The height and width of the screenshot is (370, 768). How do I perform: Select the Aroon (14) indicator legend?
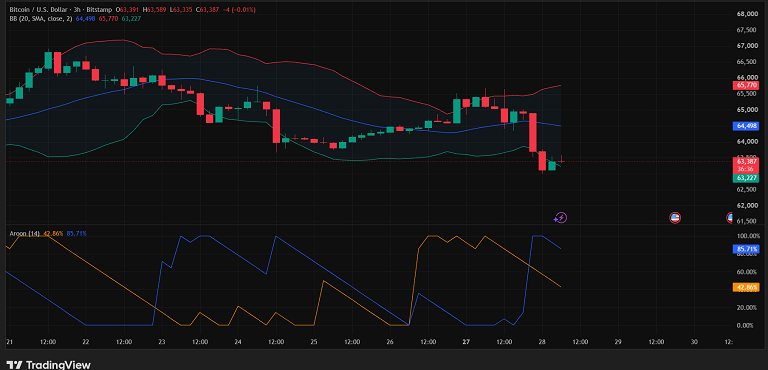pyautogui.click(x=24, y=233)
